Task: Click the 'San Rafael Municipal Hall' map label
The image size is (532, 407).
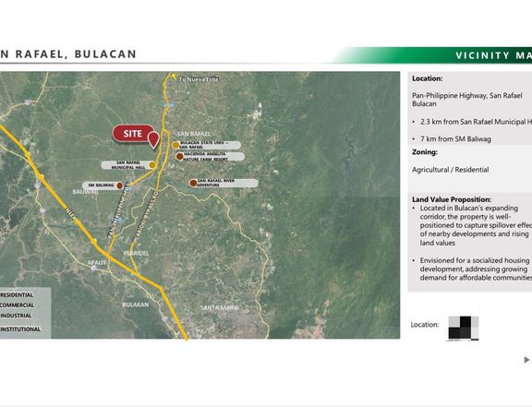Action: (x=128, y=165)
